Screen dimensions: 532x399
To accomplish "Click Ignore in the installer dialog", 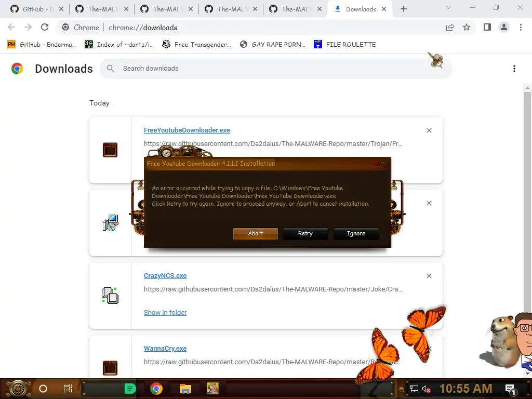I will click(x=356, y=233).
